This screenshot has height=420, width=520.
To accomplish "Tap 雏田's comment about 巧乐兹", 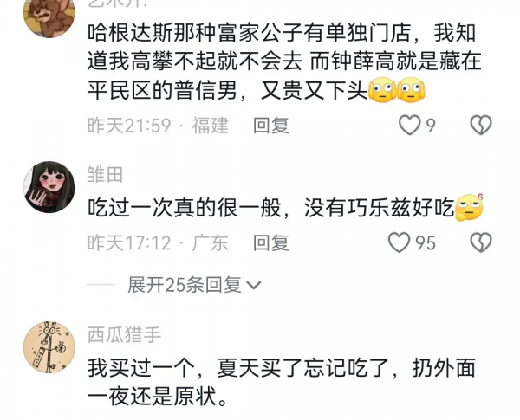I will [270, 208].
